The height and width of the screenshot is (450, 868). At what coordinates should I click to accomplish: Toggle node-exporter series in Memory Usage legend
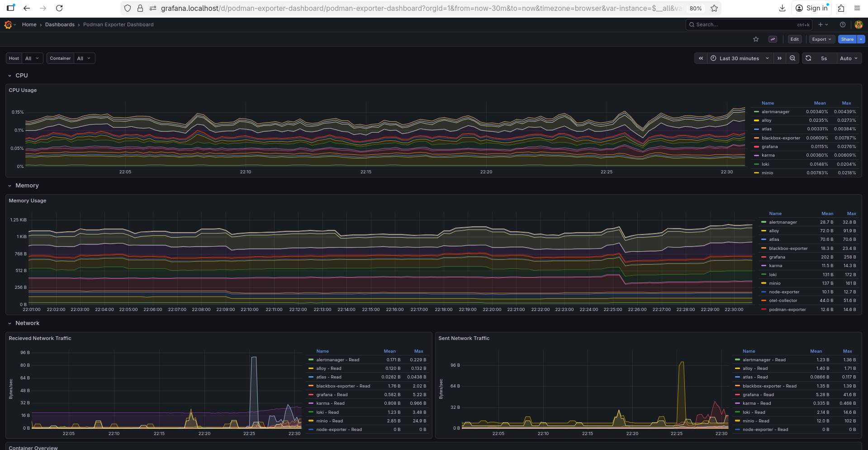click(x=784, y=292)
